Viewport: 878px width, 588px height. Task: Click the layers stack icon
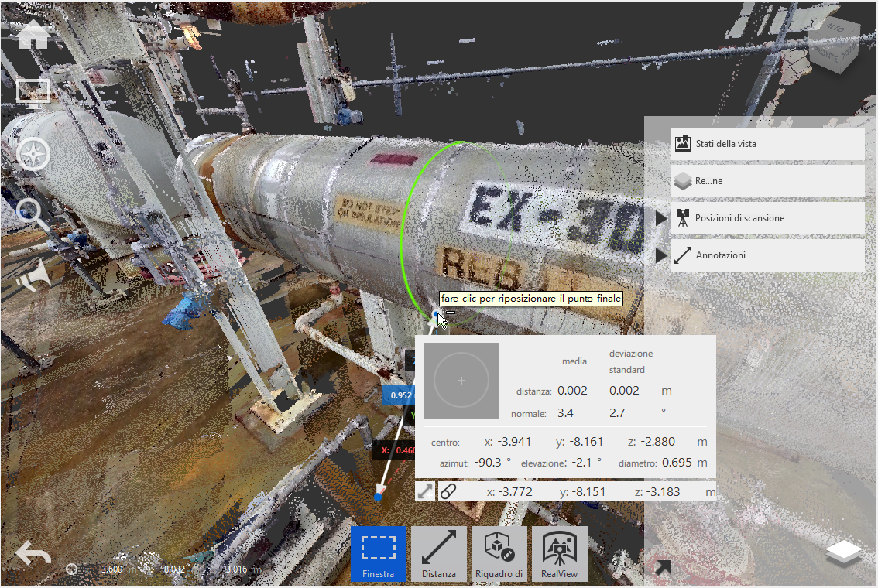tap(844, 552)
